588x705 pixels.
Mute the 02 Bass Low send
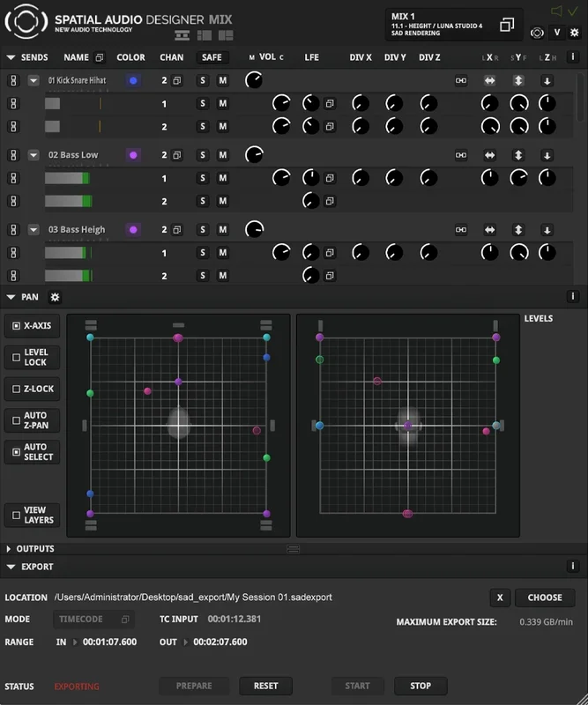(x=223, y=155)
